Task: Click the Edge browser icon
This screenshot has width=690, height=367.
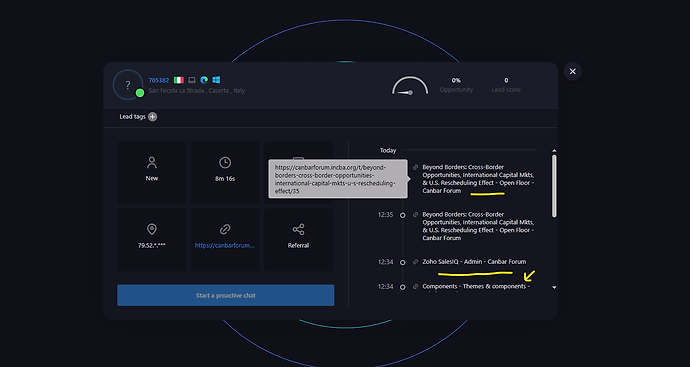Action: point(204,80)
